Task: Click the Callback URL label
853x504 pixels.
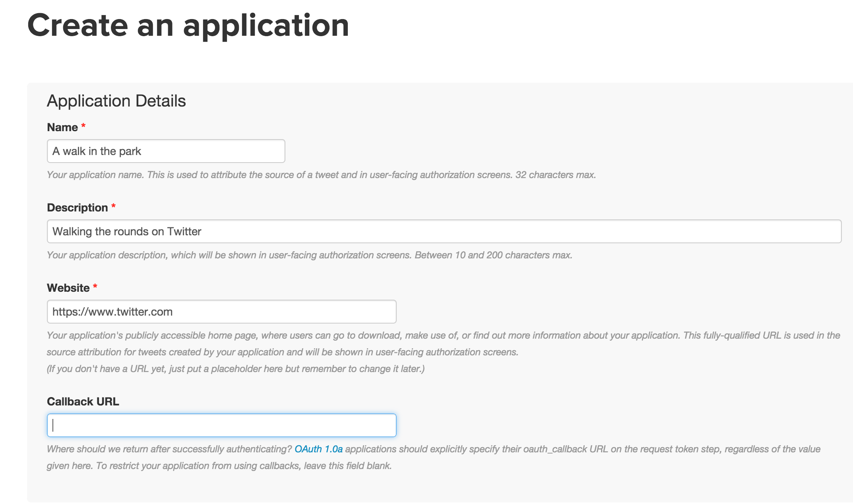Action: 83,401
